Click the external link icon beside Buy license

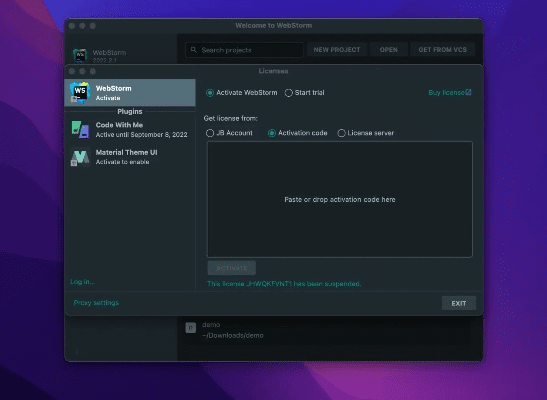click(x=468, y=92)
